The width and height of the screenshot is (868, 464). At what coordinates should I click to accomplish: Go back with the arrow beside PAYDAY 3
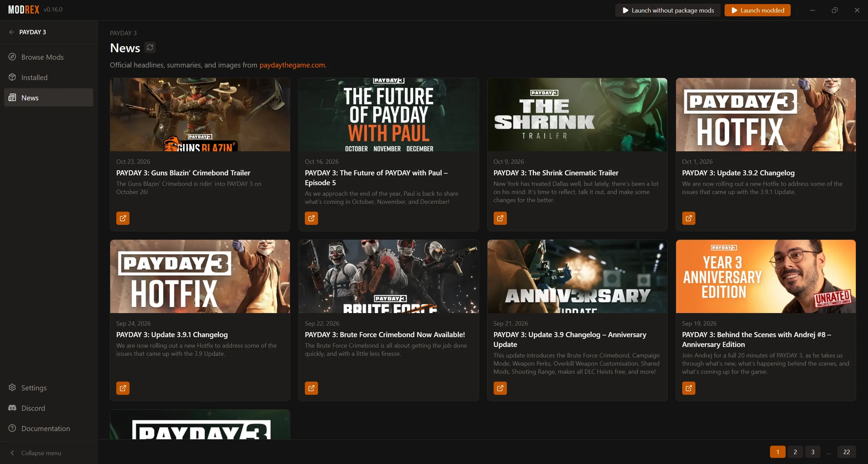click(12, 32)
